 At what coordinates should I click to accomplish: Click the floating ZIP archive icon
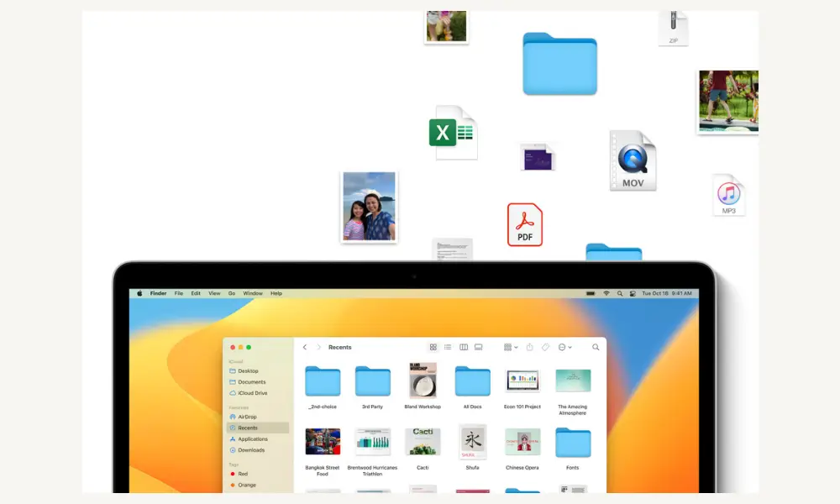pos(674,29)
